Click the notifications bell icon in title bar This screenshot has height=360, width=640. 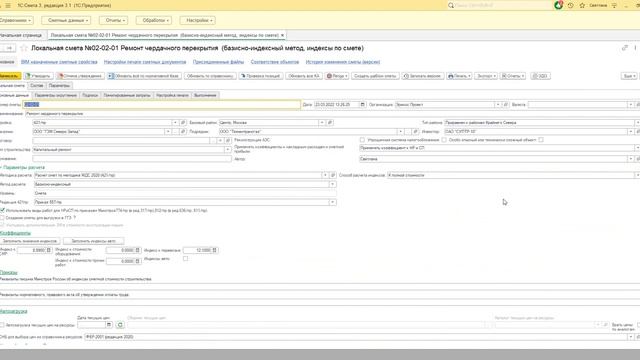[559, 5]
